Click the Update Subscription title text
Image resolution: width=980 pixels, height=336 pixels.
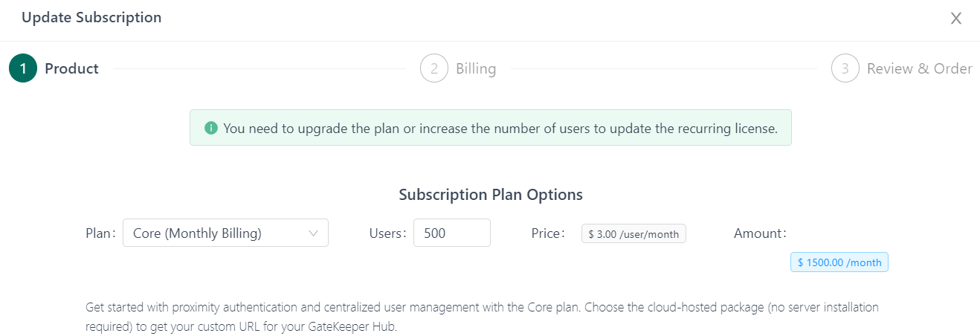91,18
